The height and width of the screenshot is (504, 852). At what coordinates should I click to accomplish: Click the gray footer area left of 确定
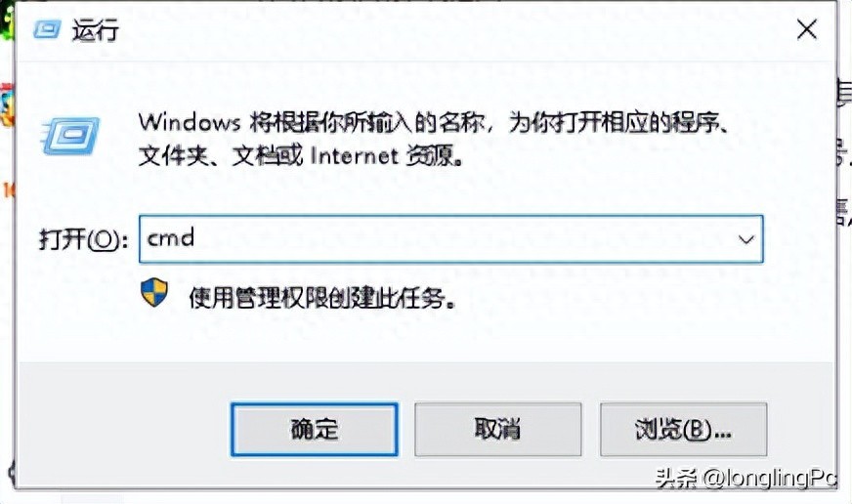[122, 429]
